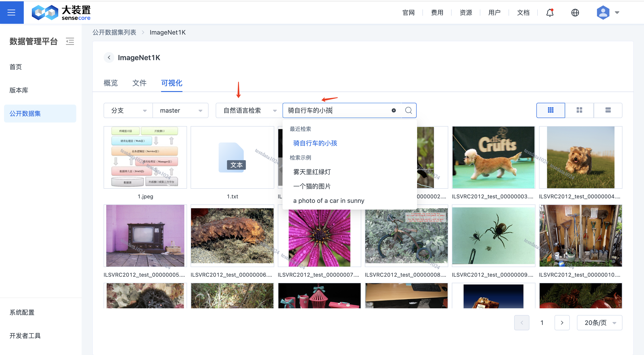
Task: Open the 自然语言检索 search mode dropdown
Action: coord(249,110)
